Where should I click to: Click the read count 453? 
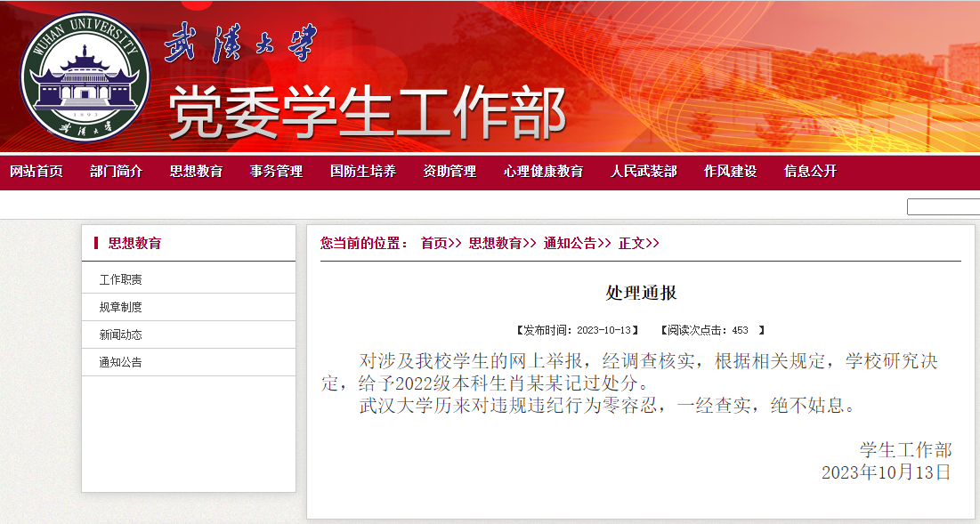click(740, 330)
